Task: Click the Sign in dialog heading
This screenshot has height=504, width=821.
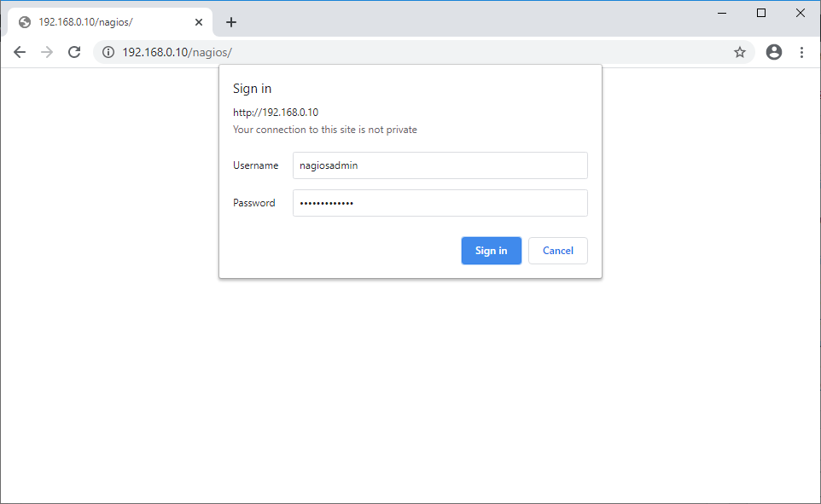Action: point(252,89)
